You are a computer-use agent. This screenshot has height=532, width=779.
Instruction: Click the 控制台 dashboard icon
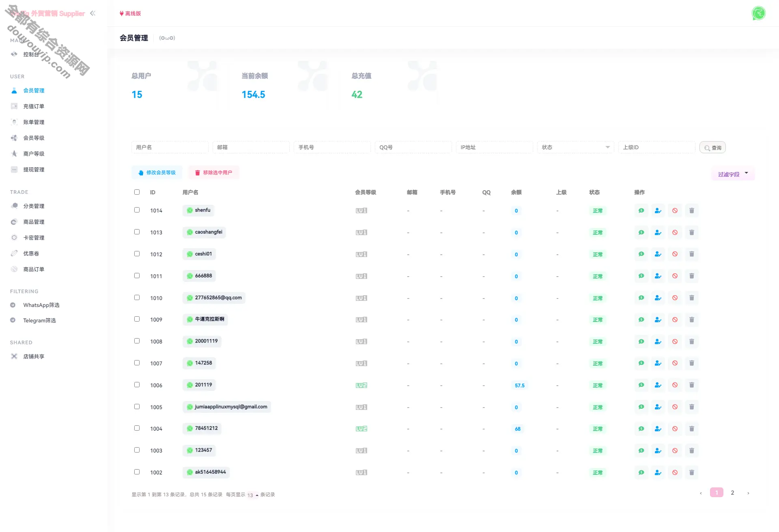click(x=14, y=54)
